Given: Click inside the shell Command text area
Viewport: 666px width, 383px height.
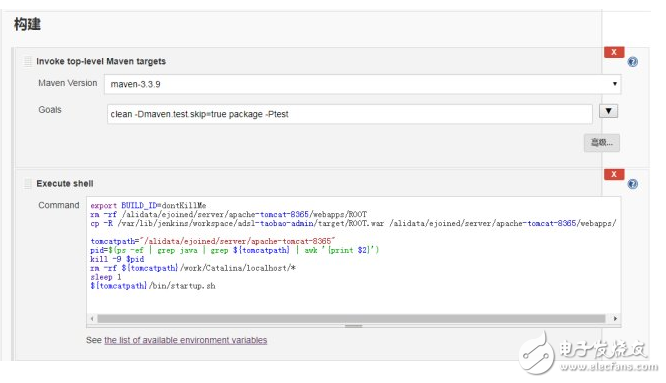Looking at the screenshot, I should (x=353, y=255).
